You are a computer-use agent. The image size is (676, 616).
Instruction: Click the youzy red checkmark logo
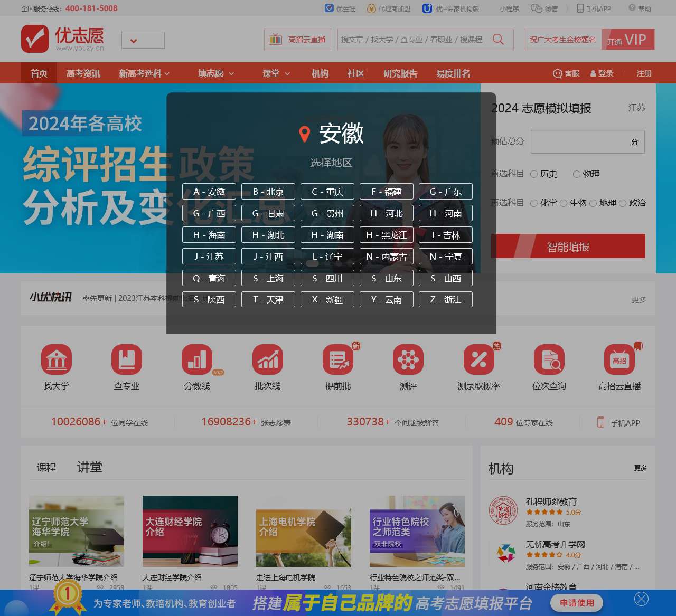[35, 39]
